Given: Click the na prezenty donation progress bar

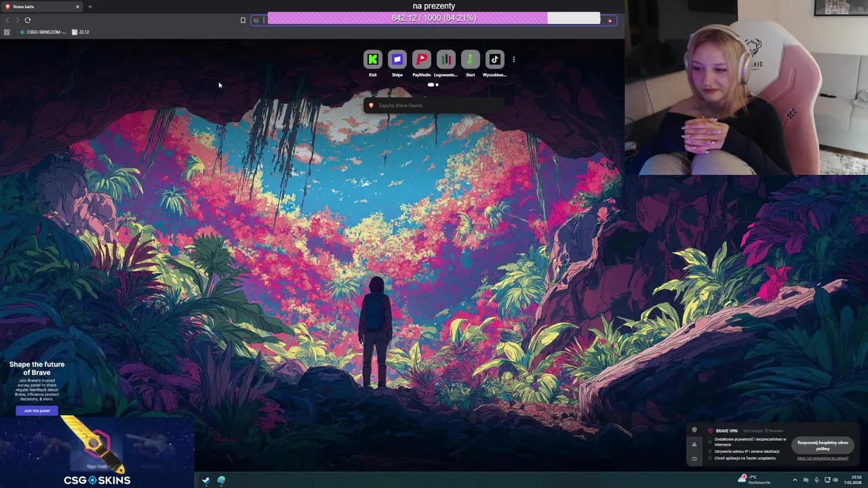Looking at the screenshot, I should click(x=434, y=18).
